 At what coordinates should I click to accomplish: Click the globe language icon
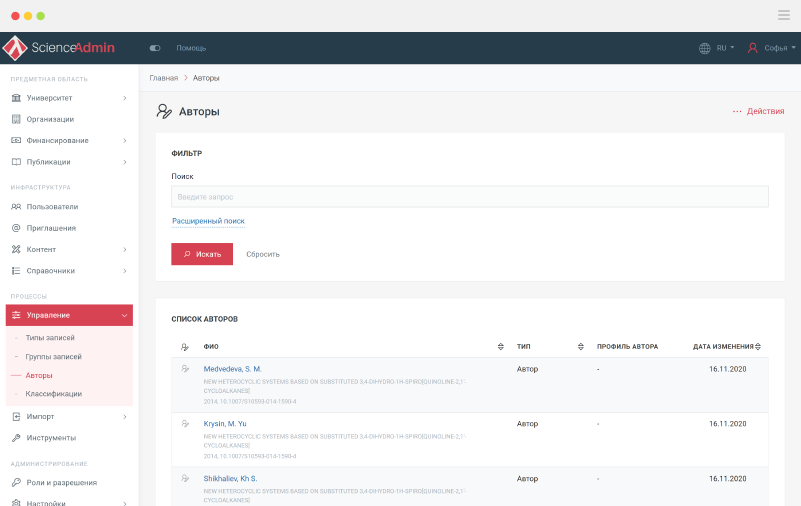pyautogui.click(x=704, y=48)
